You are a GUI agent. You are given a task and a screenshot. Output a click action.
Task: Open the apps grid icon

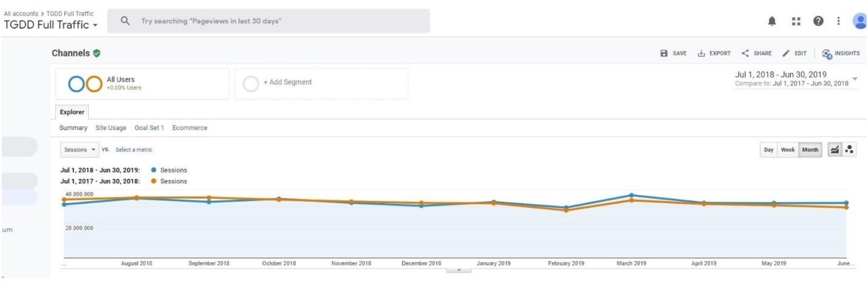point(796,21)
